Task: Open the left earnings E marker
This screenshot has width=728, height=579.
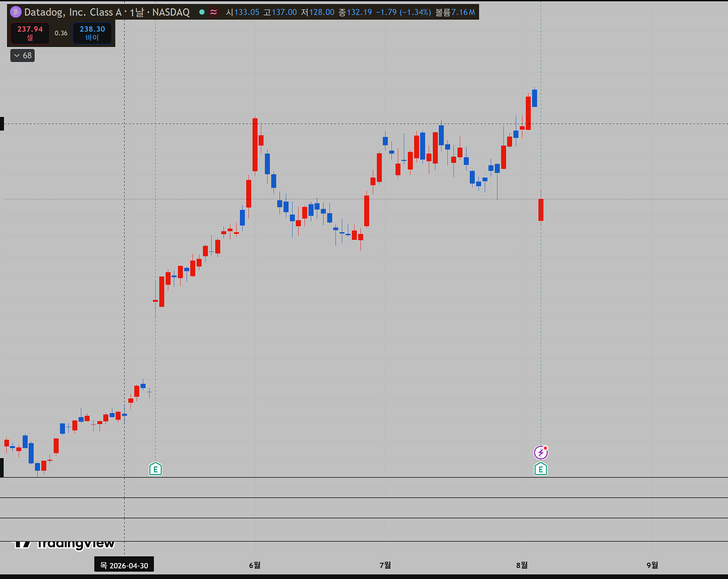Action: 155,469
